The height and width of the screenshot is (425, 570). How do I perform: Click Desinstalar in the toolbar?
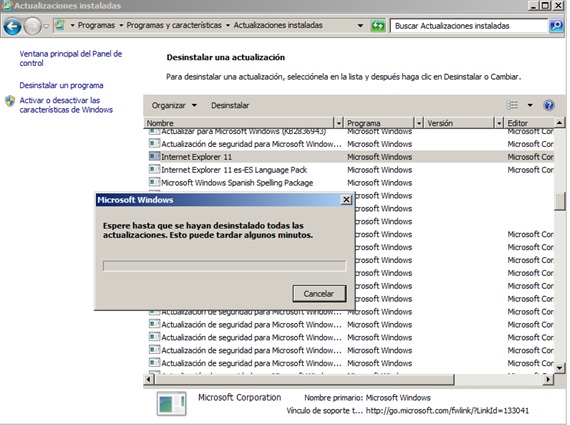tap(230, 105)
